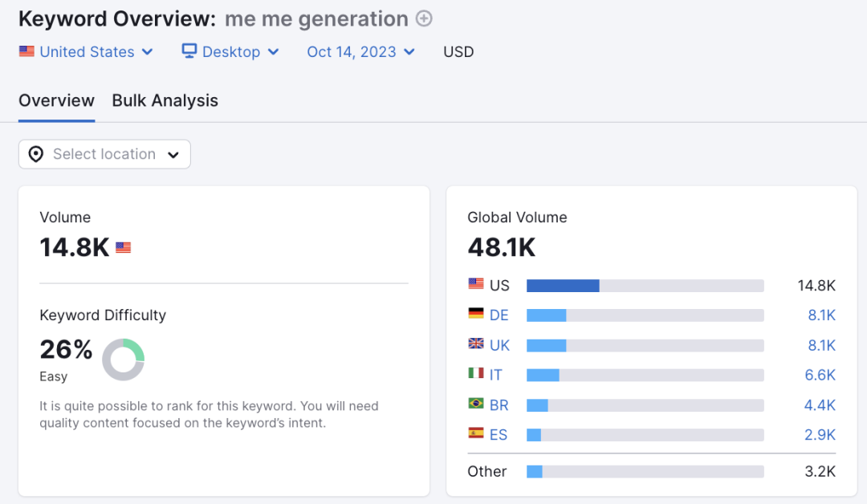Click the Brazil flag in Global Volume
867x504 pixels.
[476, 404]
